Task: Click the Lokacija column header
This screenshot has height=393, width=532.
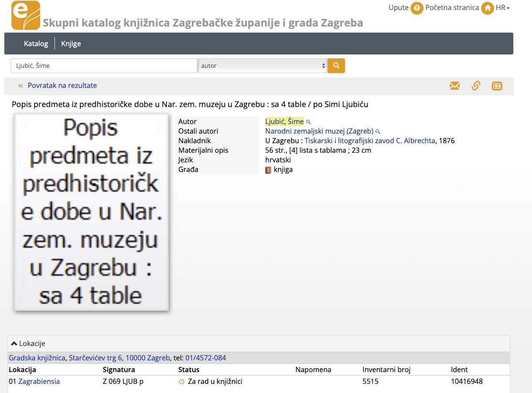Action: tap(22, 370)
